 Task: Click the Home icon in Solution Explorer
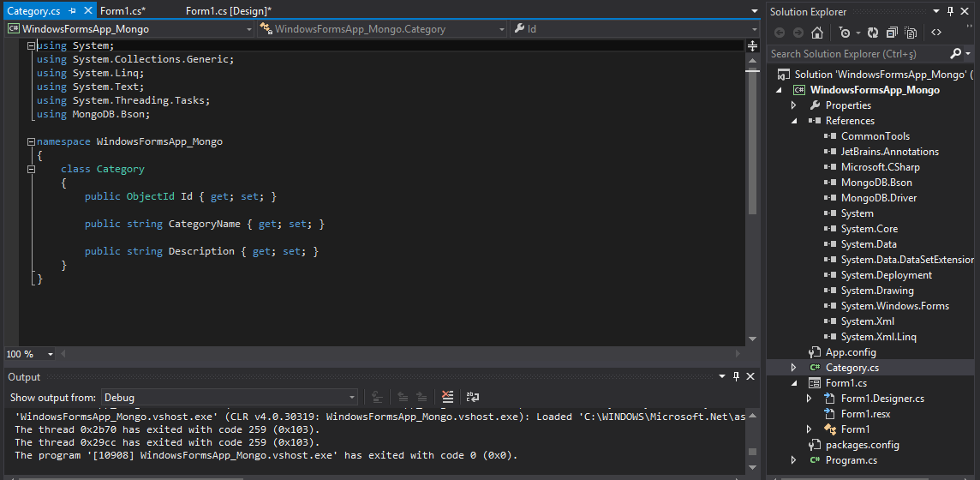coord(817,33)
